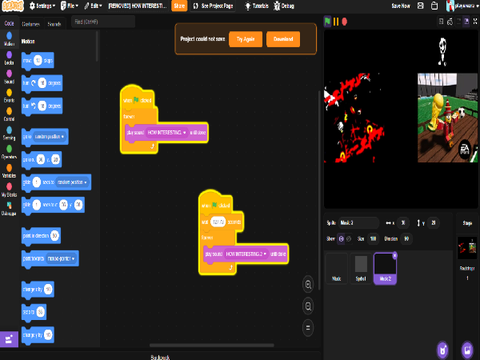480x360 pixels.
Task: Select the Variables block category
Action: (x=9, y=171)
